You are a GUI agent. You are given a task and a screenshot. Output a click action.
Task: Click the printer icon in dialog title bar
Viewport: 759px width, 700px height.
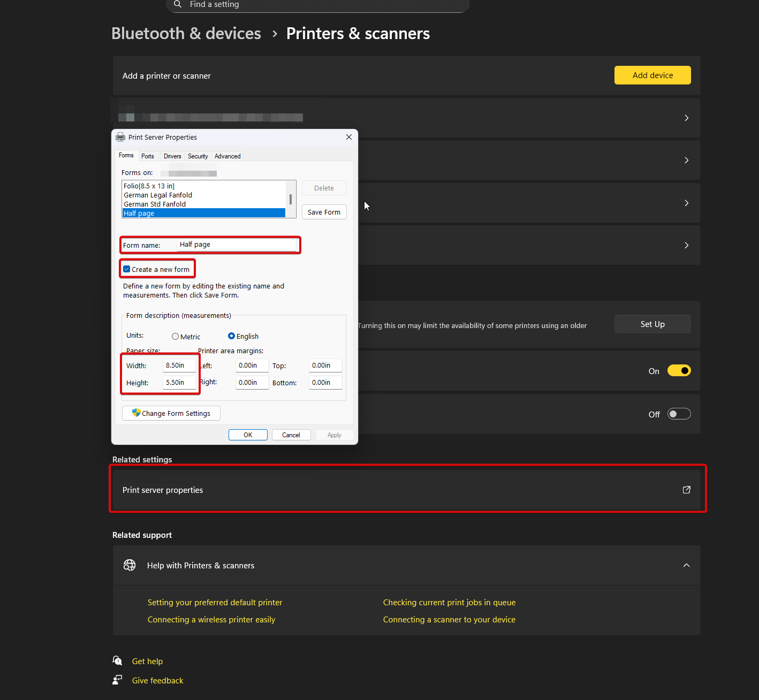[120, 138]
